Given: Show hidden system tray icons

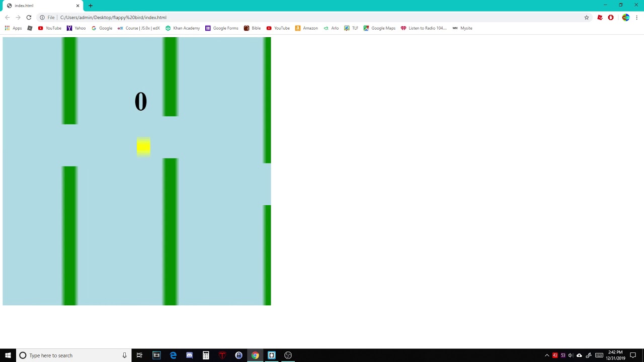Looking at the screenshot, I should tap(547, 355).
